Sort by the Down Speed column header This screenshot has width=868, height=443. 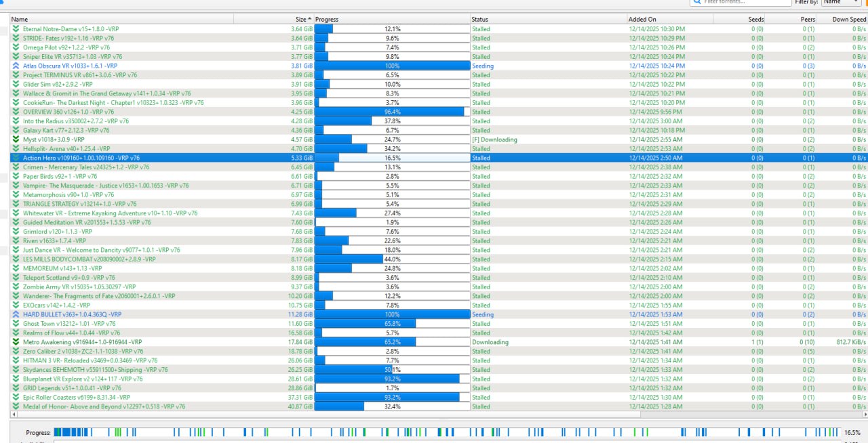[843, 20]
